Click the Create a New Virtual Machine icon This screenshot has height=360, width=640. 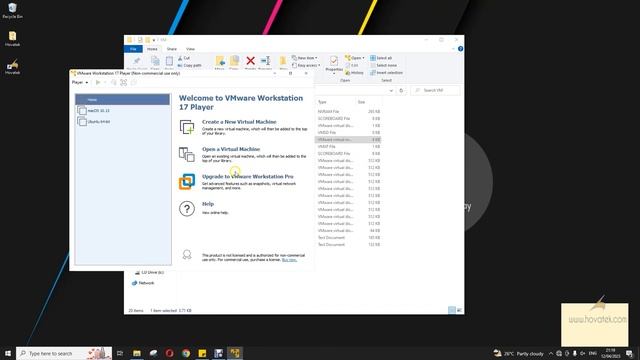point(187,127)
